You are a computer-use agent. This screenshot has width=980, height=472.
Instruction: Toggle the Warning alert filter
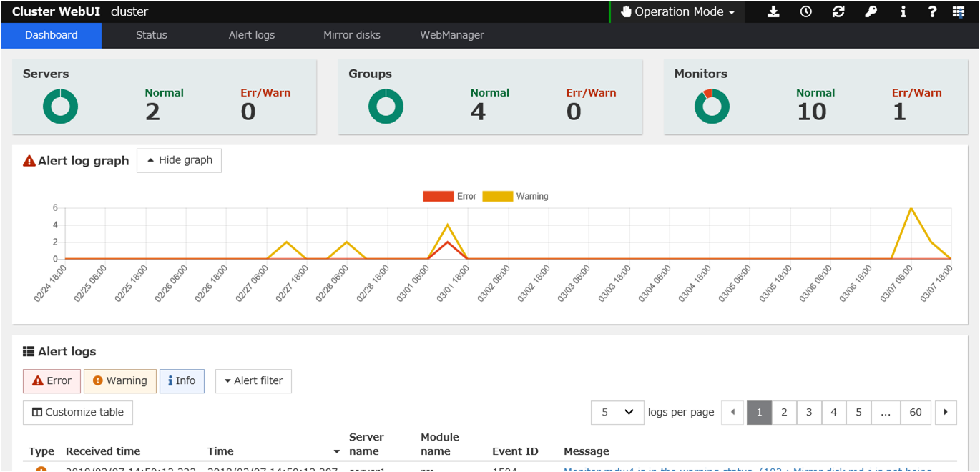[120, 381]
